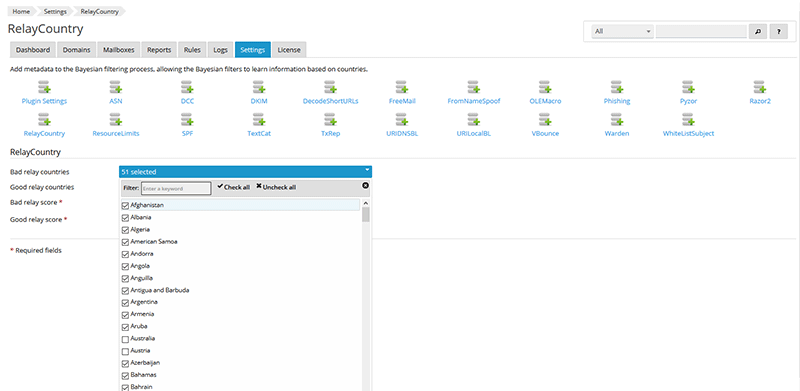Collapse the '51 selected' countries dropdown
800x391 pixels.
click(x=245, y=172)
